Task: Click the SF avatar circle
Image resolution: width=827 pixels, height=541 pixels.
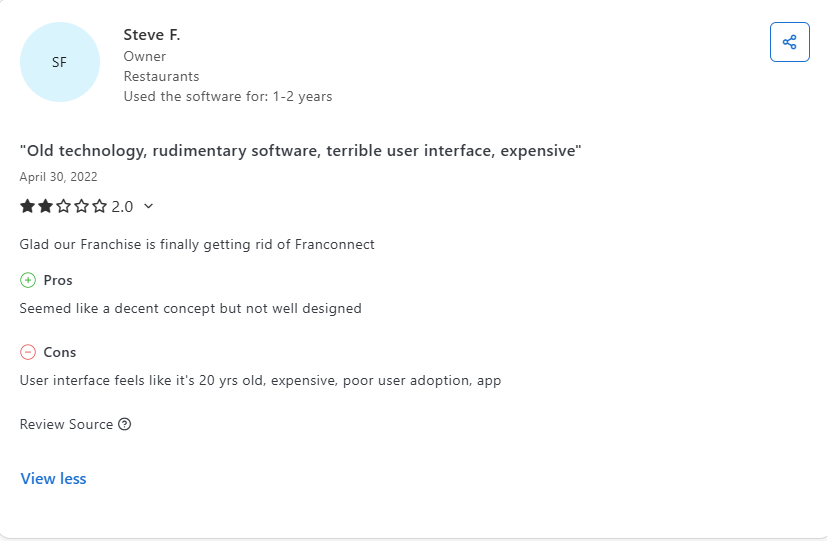Action: (x=60, y=62)
